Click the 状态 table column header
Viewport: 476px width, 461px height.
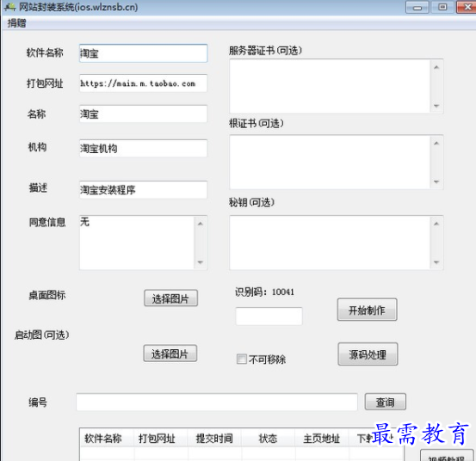pyautogui.click(x=268, y=438)
